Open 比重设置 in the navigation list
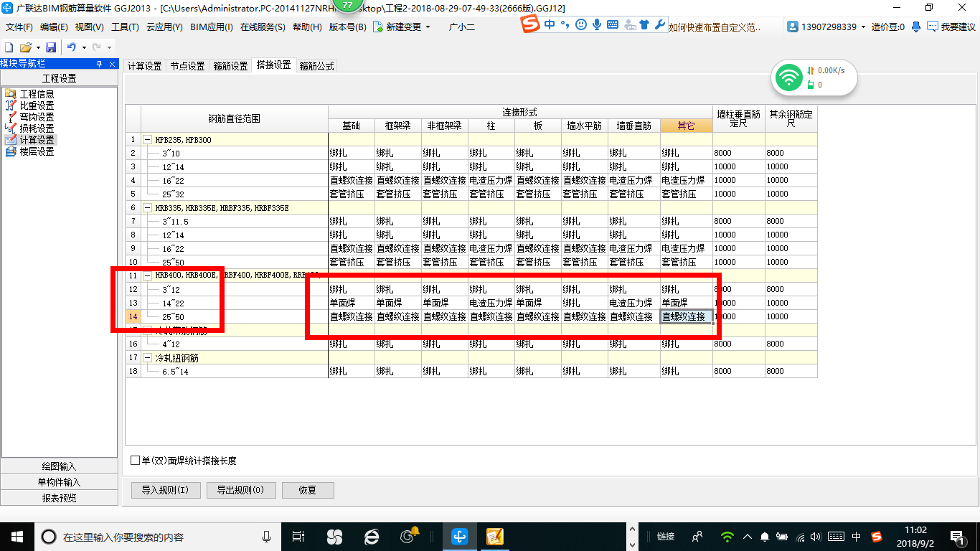The image size is (980, 551). click(29, 105)
